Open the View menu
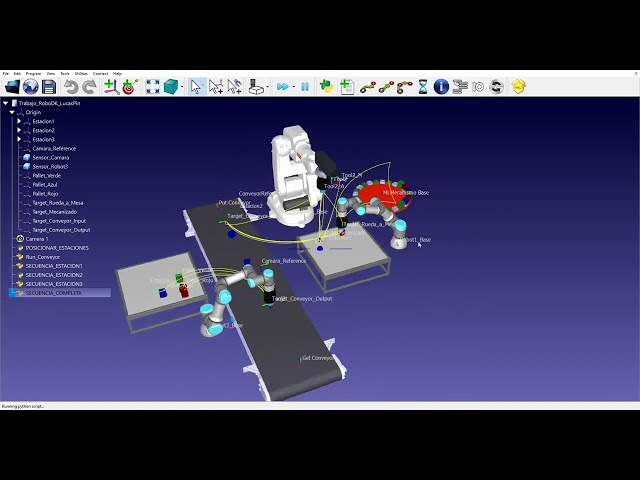Image resolution: width=640 pixels, height=480 pixels. pos(51,73)
